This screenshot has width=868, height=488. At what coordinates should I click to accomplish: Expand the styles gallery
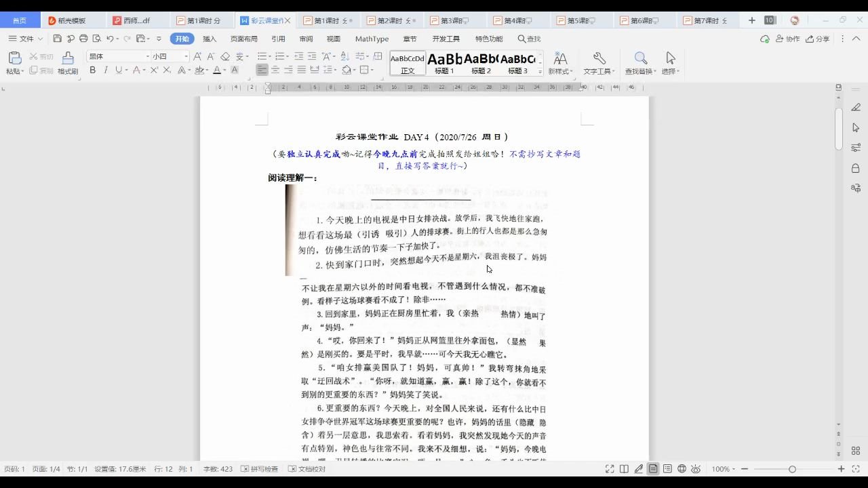click(x=540, y=71)
